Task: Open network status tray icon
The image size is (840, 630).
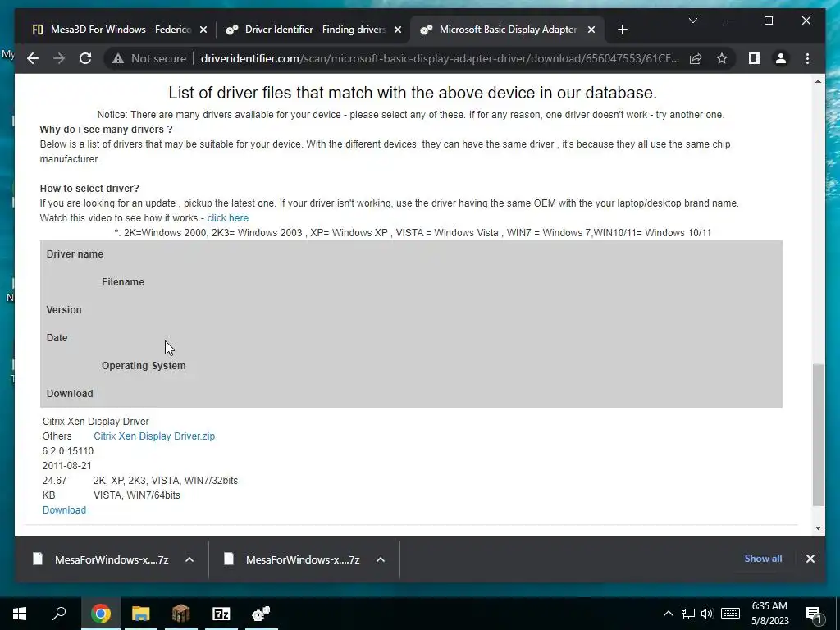Action: pos(688,614)
